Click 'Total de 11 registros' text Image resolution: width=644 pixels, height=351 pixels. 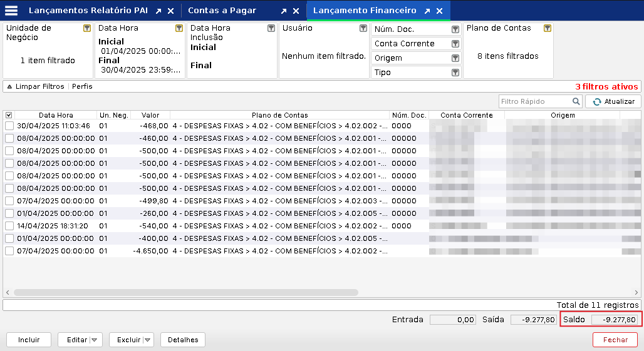pos(598,305)
